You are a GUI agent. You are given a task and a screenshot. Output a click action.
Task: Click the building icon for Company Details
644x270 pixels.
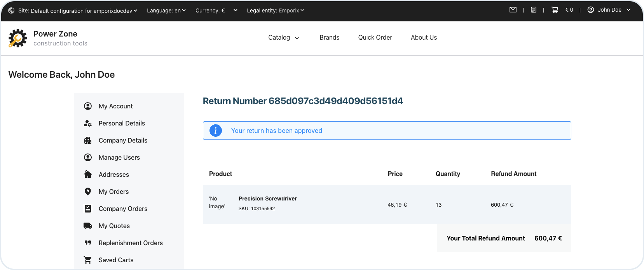[x=88, y=140]
